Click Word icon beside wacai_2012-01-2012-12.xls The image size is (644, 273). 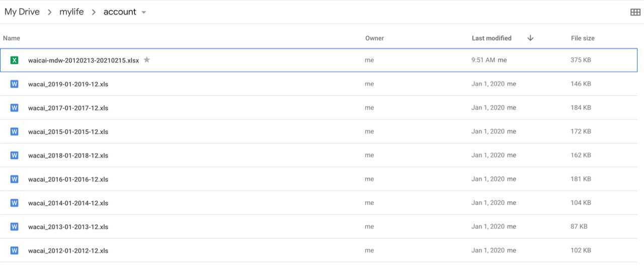[x=15, y=250]
